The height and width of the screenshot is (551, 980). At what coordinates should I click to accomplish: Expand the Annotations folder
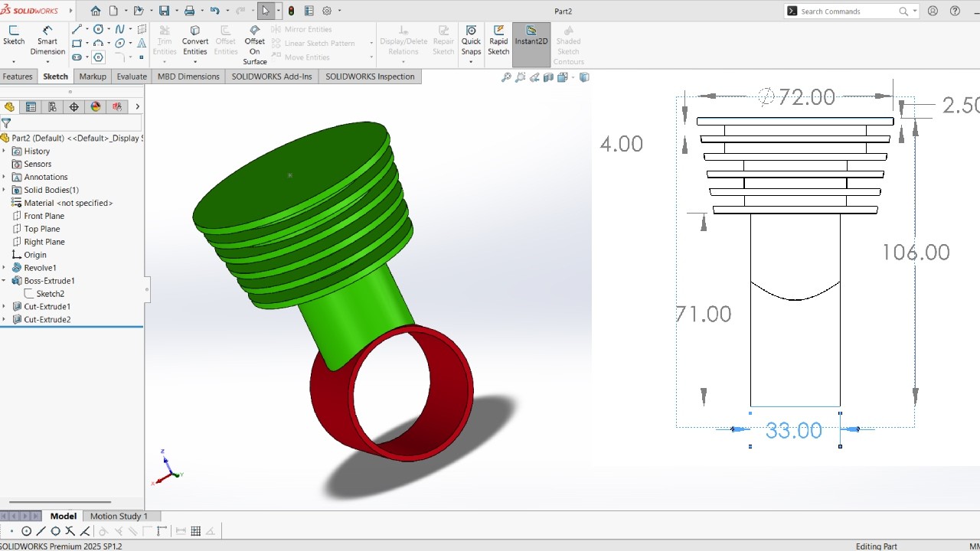tap(4, 177)
